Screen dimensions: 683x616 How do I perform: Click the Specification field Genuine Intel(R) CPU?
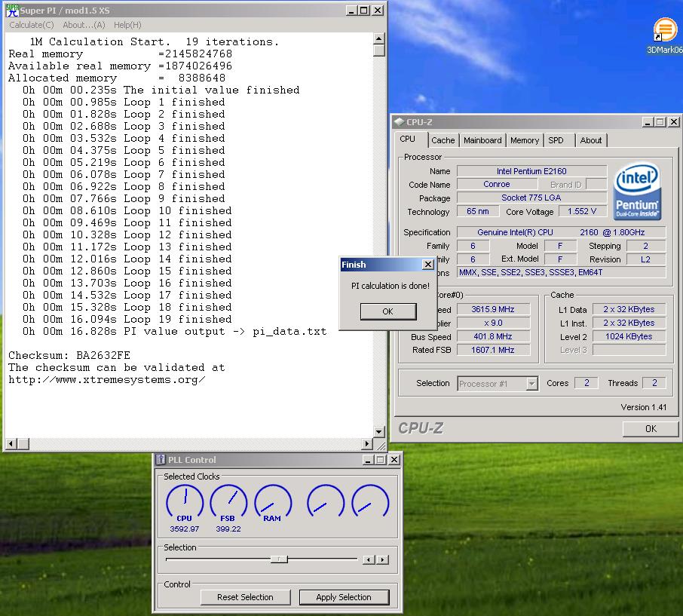561,232
